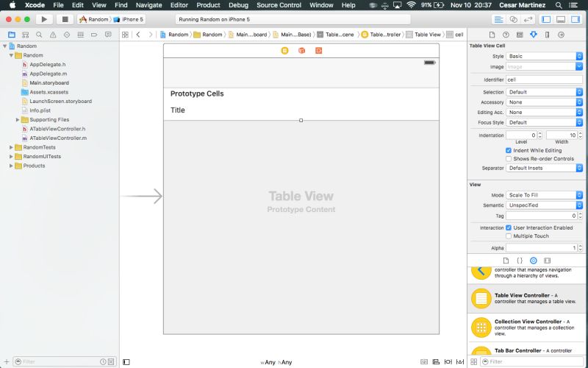Image resolution: width=588 pixels, height=368 pixels.
Task: Open the Debug navigator
Action: pyautogui.click(x=80, y=35)
